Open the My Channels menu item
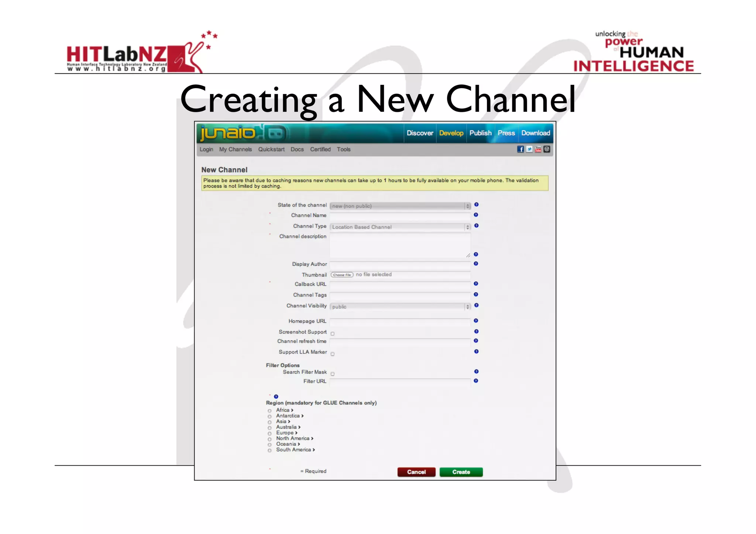Image resolution: width=756 pixels, height=534 pixels. [x=236, y=149]
